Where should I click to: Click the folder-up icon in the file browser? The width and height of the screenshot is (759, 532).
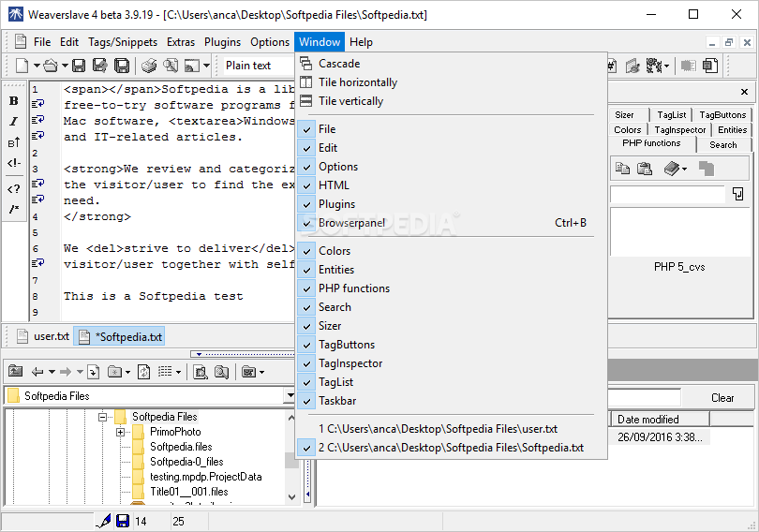16,372
